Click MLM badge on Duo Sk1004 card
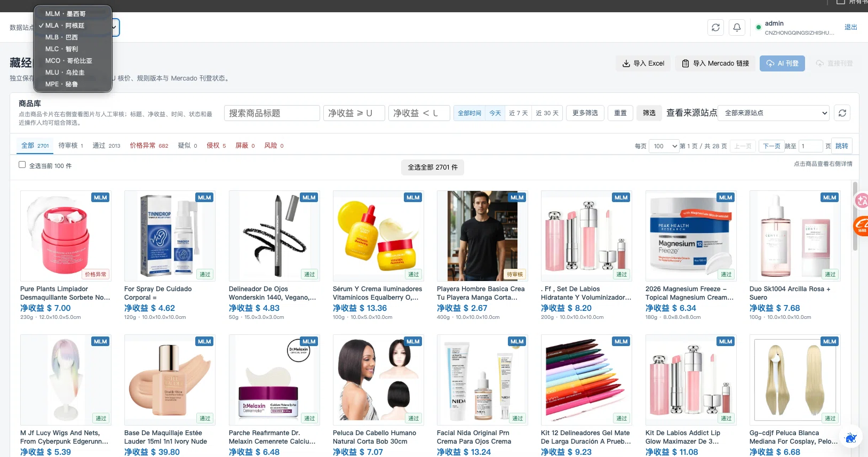868x457 pixels. tap(830, 197)
